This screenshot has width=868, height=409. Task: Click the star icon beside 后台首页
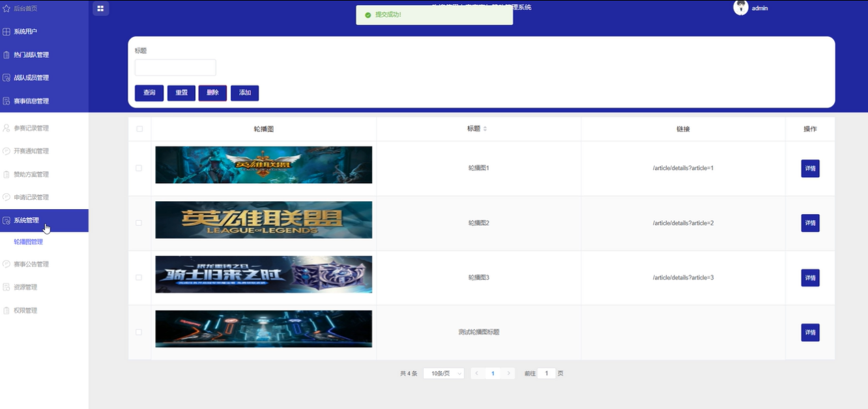tap(7, 8)
